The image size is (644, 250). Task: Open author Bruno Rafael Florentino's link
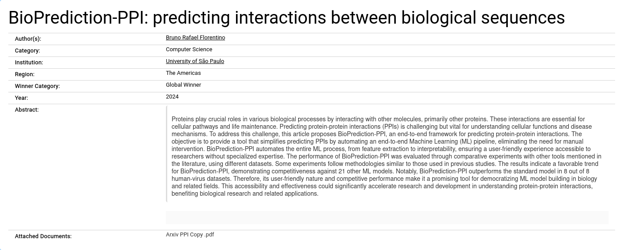click(195, 38)
